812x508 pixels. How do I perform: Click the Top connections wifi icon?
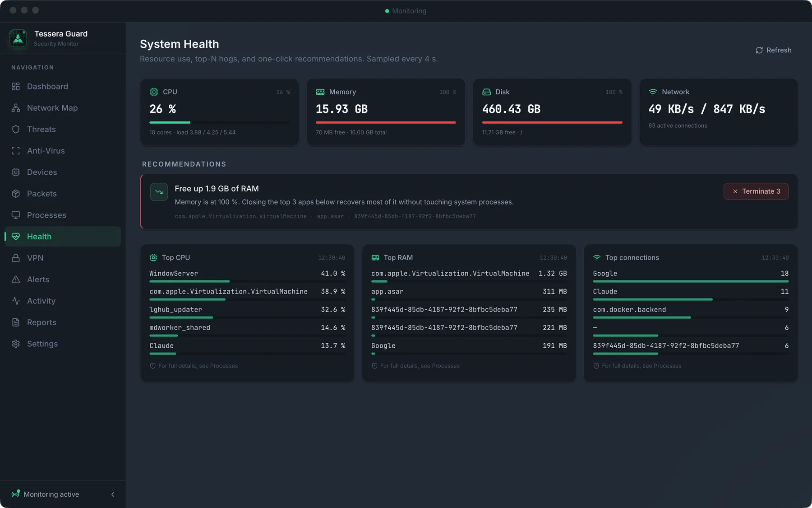(597, 257)
